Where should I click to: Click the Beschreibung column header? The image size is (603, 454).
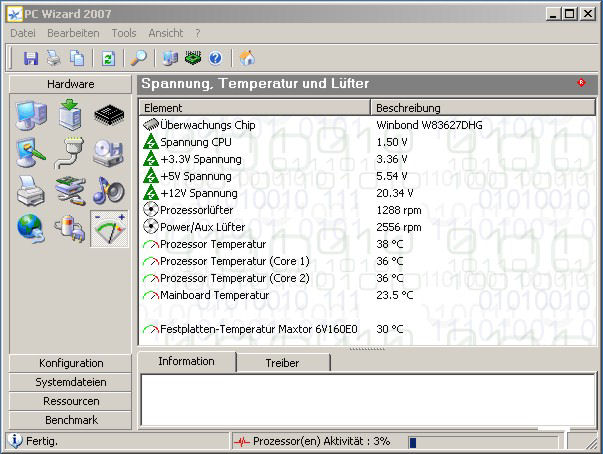pos(483,108)
